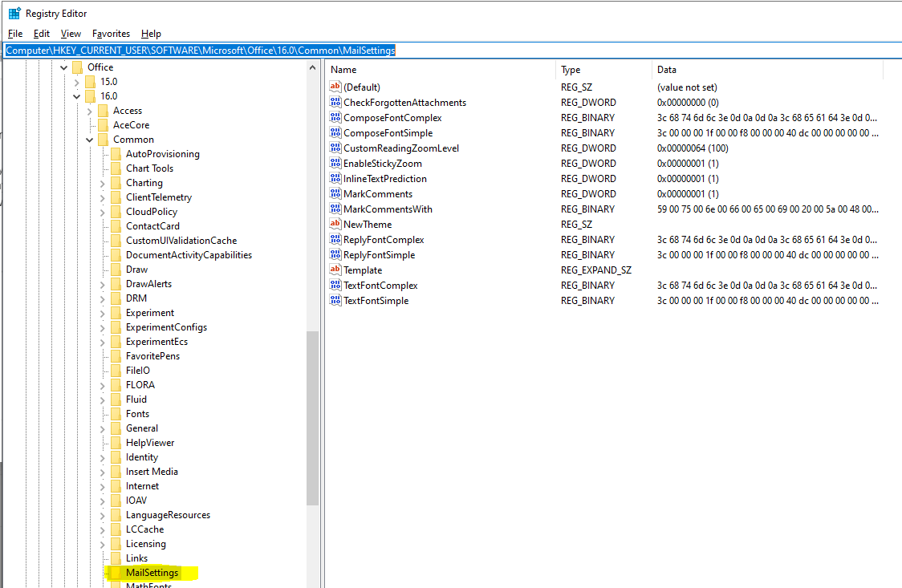This screenshot has height=588, width=902.
Task: Click the ReplyFontSimple binary icon
Action: [x=335, y=254]
